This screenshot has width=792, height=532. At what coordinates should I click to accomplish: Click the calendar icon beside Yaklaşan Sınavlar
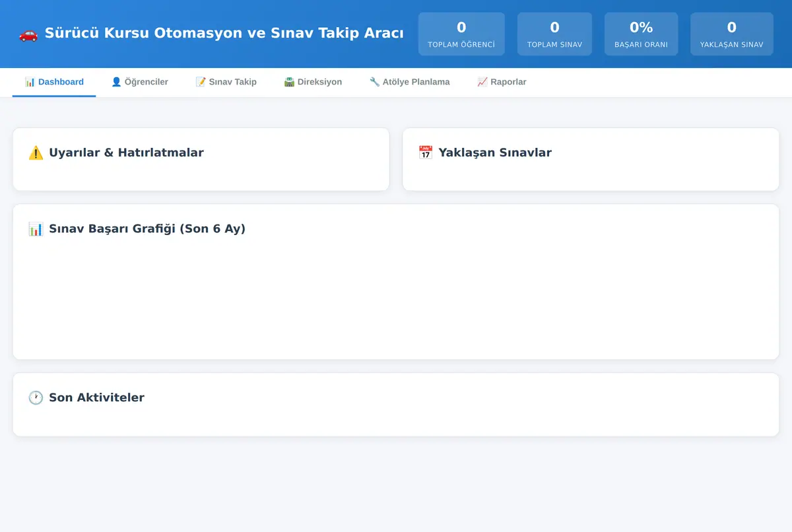(x=426, y=153)
